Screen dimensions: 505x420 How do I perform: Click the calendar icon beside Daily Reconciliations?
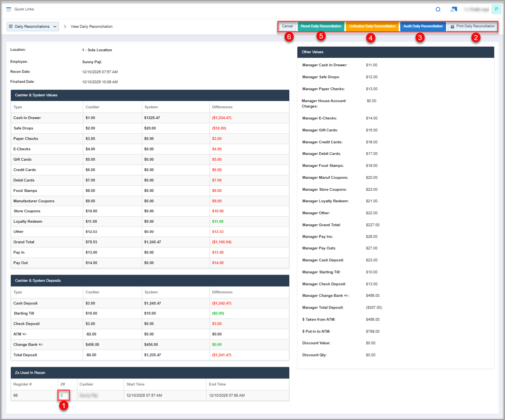point(11,27)
